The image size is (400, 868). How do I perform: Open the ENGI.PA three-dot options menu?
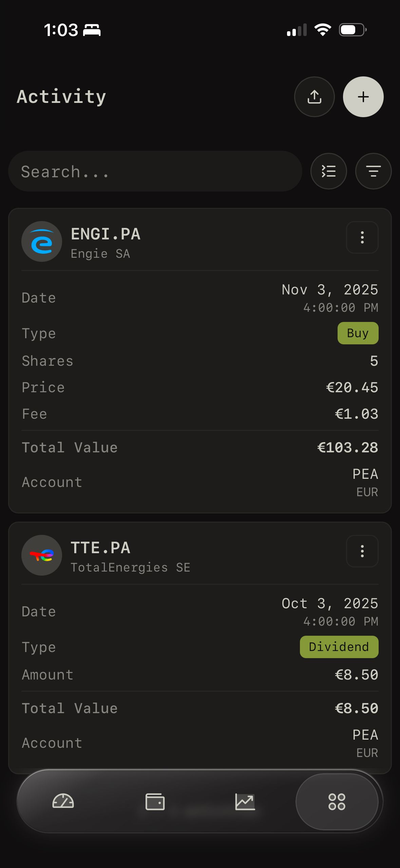coord(362,237)
